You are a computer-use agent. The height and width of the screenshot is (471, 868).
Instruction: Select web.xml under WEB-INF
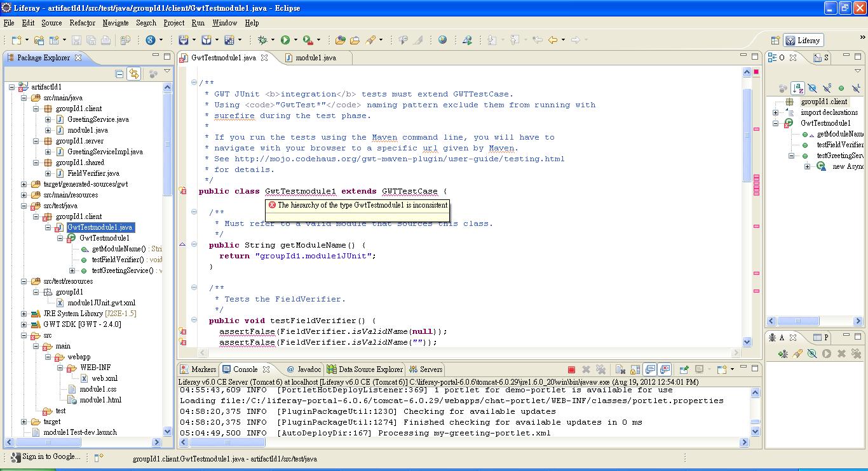point(104,378)
